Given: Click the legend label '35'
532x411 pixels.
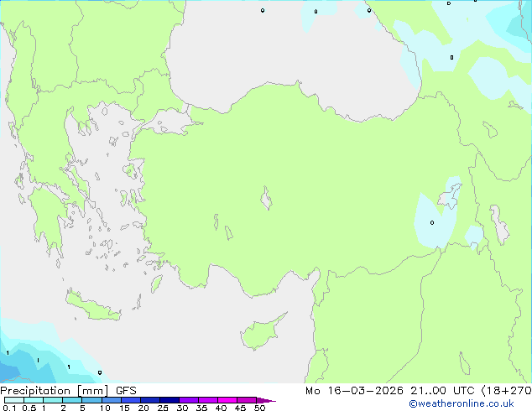Looking at the screenshot, I should pyautogui.click(x=201, y=408).
